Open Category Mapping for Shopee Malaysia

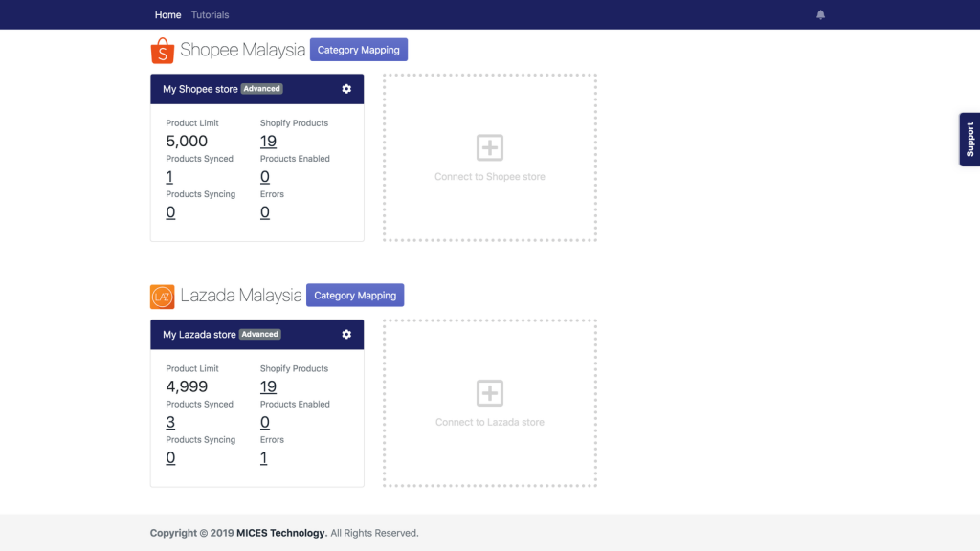[358, 50]
